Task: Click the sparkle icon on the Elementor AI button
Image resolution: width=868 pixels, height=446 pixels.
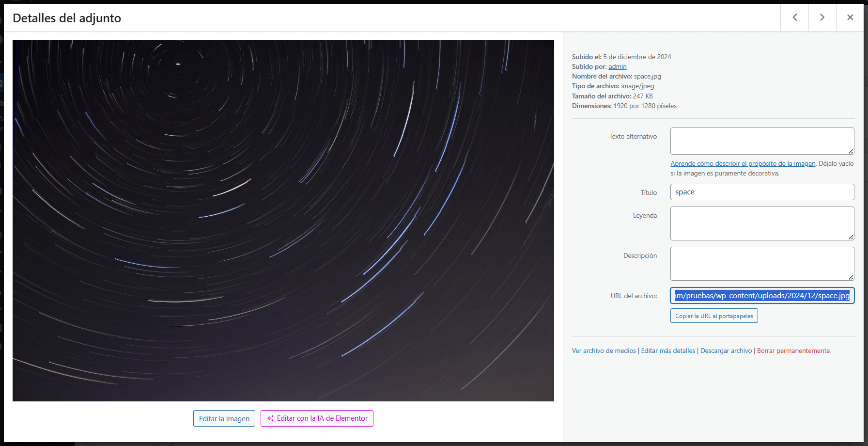Action: coord(270,418)
